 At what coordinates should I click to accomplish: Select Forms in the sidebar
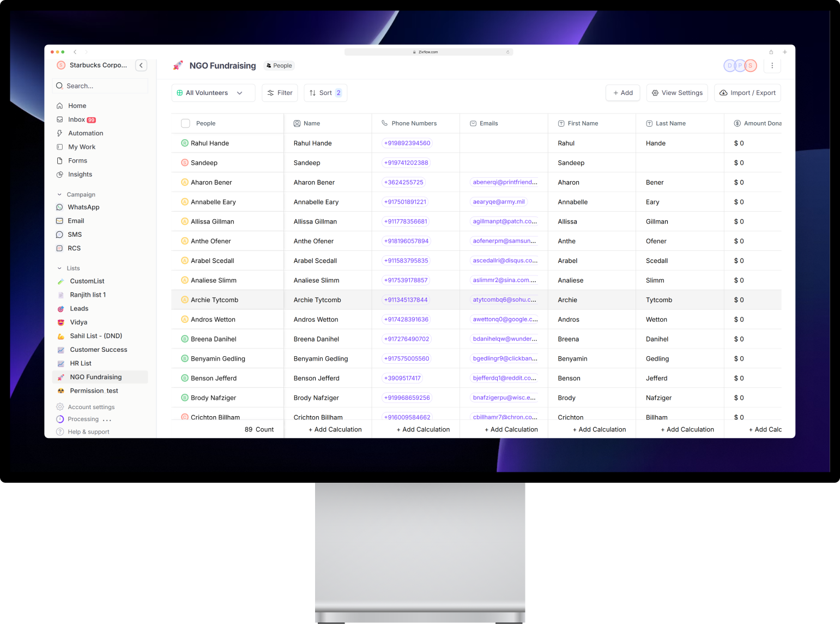[77, 160]
